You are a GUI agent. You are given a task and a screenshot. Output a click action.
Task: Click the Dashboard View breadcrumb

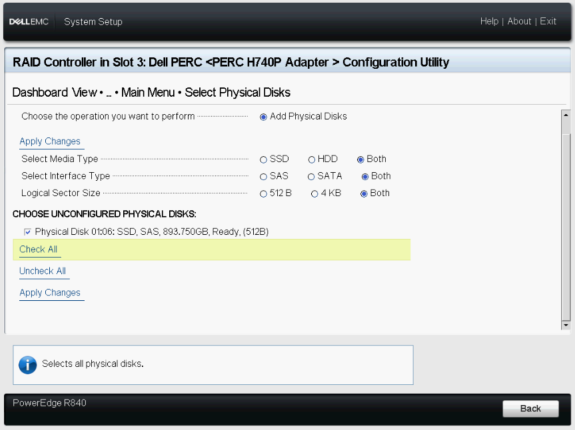point(55,93)
